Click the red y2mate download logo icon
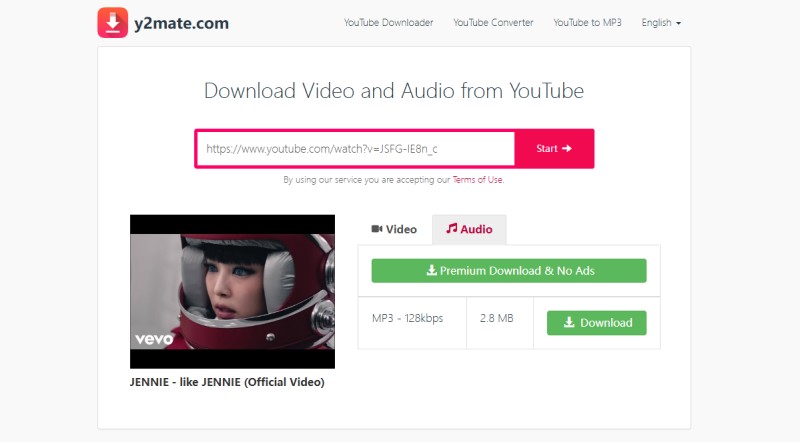The width and height of the screenshot is (800, 442). (x=113, y=22)
